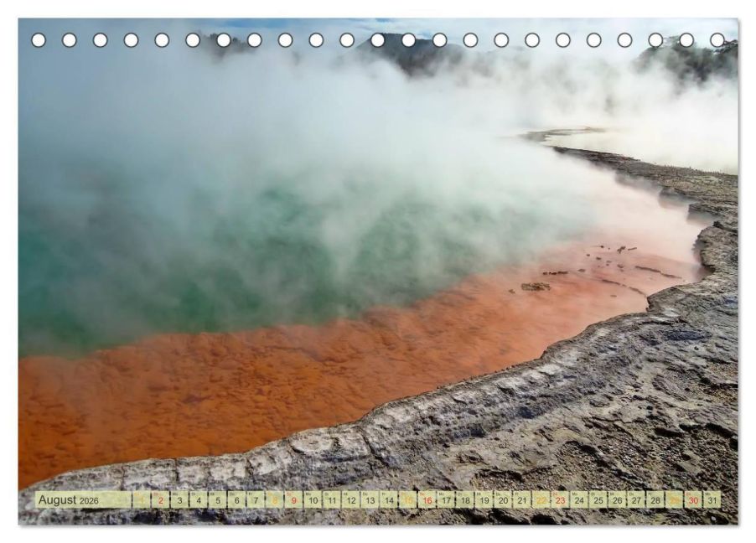Image resolution: width=756 pixels, height=543 pixels.
Task: Click the orange Saturday date 8
Action: click(272, 498)
